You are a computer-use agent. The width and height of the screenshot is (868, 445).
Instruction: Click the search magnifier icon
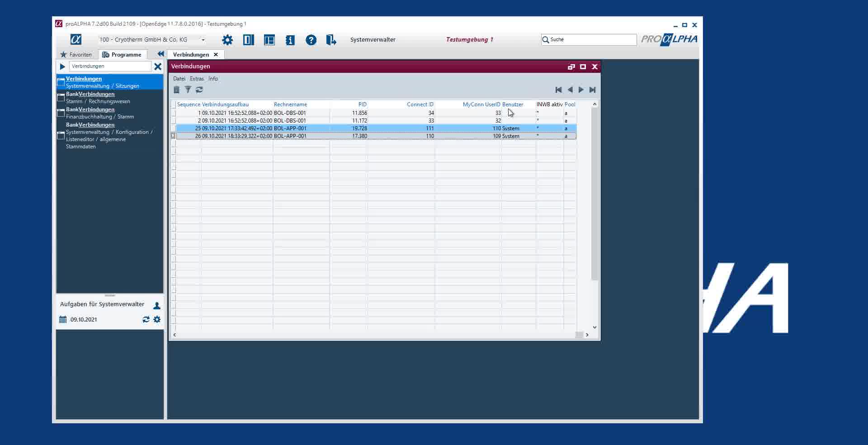tap(546, 39)
